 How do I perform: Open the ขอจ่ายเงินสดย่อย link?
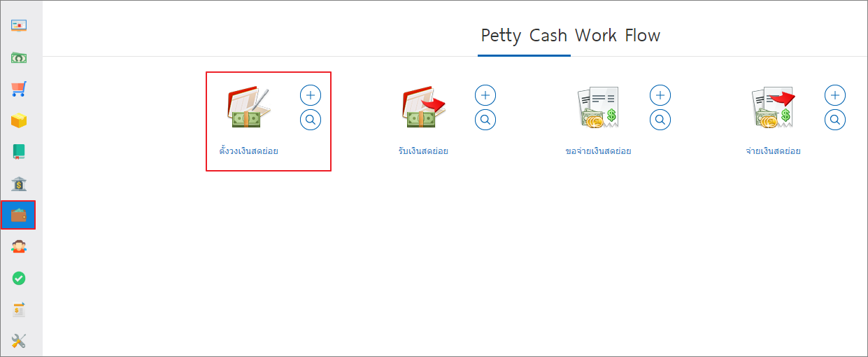pos(598,150)
